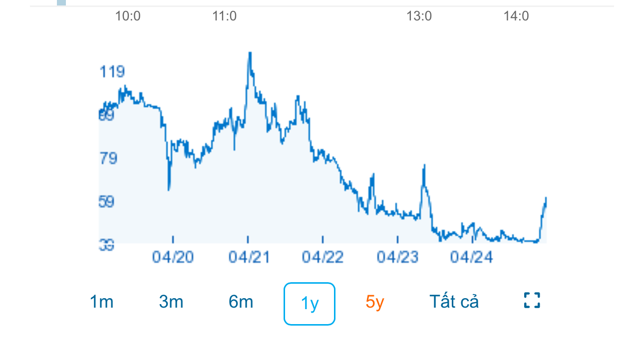Click the highest peak of the price line
Viewport: 644px width, 359px height.
coord(250,53)
